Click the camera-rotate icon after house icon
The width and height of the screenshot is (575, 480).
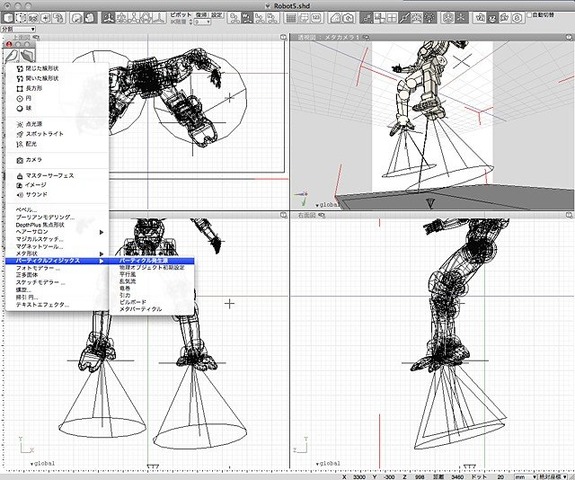coord(348,18)
